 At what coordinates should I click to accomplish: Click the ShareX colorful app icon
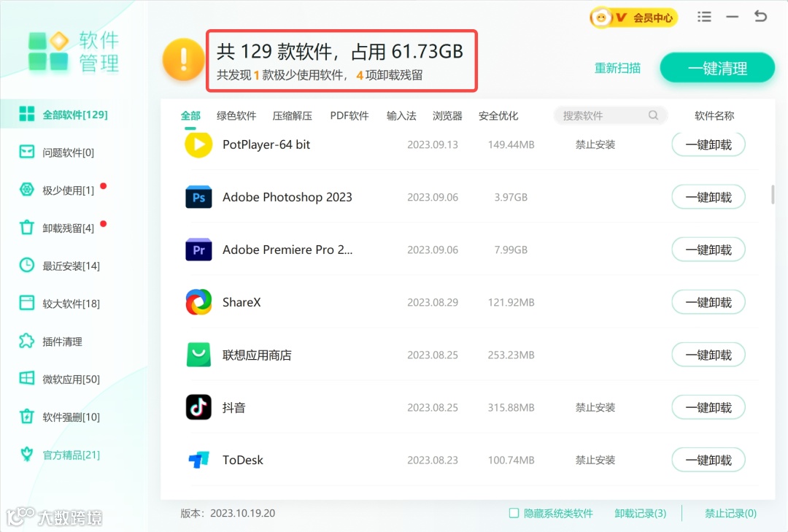click(x=198, y=302)
